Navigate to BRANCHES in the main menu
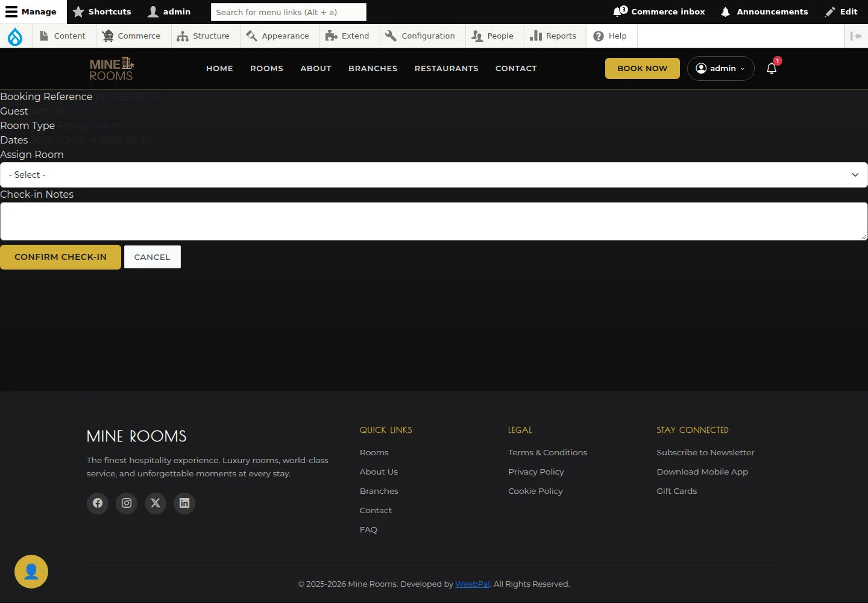This screenshot has width=868, height=603. point(373,69)
